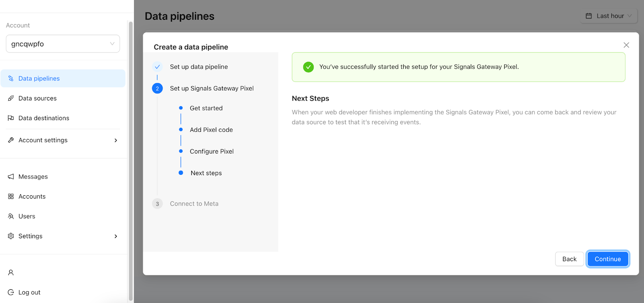The width and height of the screenshot is (644, 303).
Task: Click the calendar icon beside Last hour
Action: point(589,16)
